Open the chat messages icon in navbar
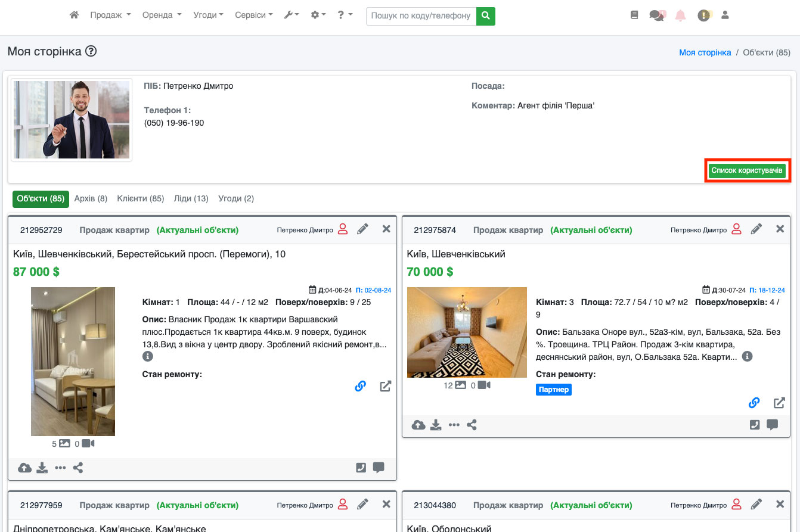Screen dimensions: 800x532 [x=657, y=16]
